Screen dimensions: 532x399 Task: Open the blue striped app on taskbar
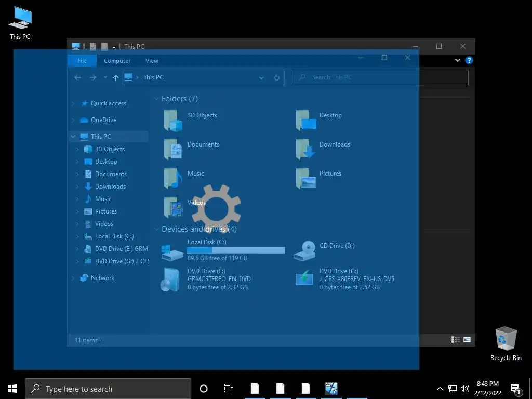tap(331, 389)
